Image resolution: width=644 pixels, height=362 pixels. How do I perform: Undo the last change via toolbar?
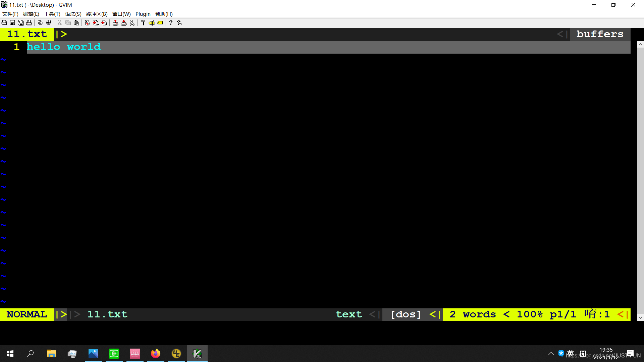point(40,23)
